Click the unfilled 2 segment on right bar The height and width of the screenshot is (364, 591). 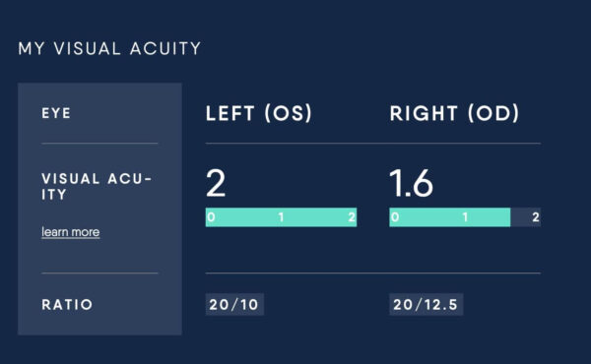tap(526, 217)
